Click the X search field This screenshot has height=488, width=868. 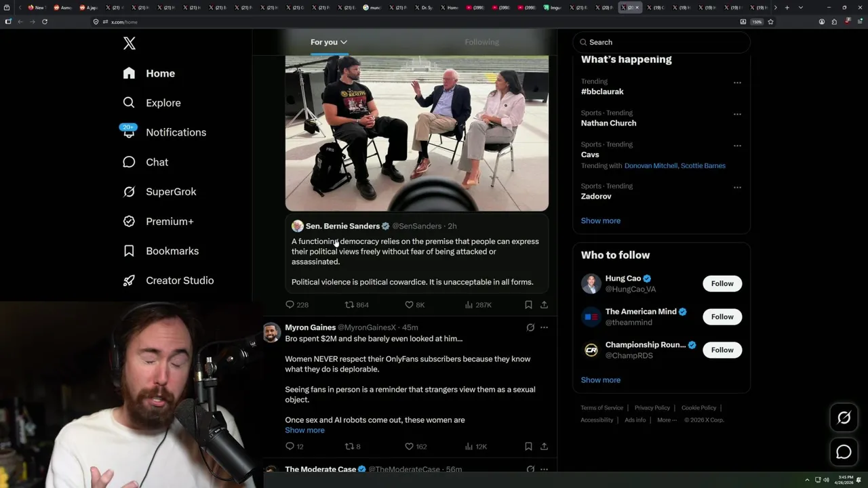[661, 42]
